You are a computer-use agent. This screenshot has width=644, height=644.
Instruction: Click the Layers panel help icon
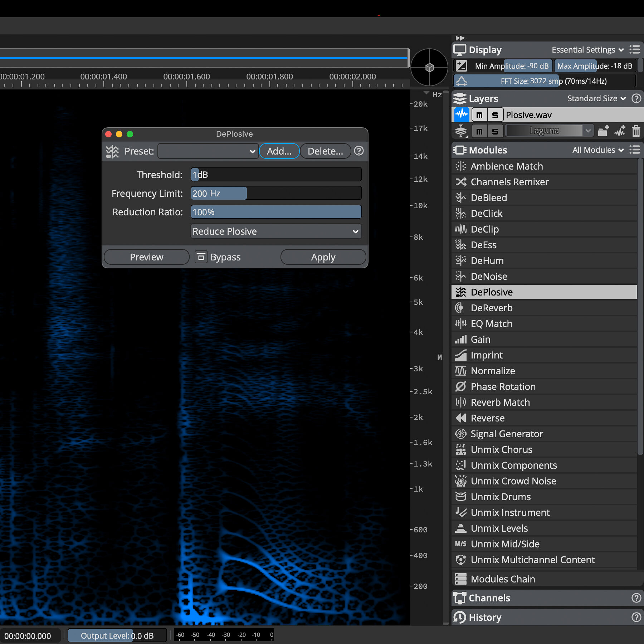tap(636, 98)
